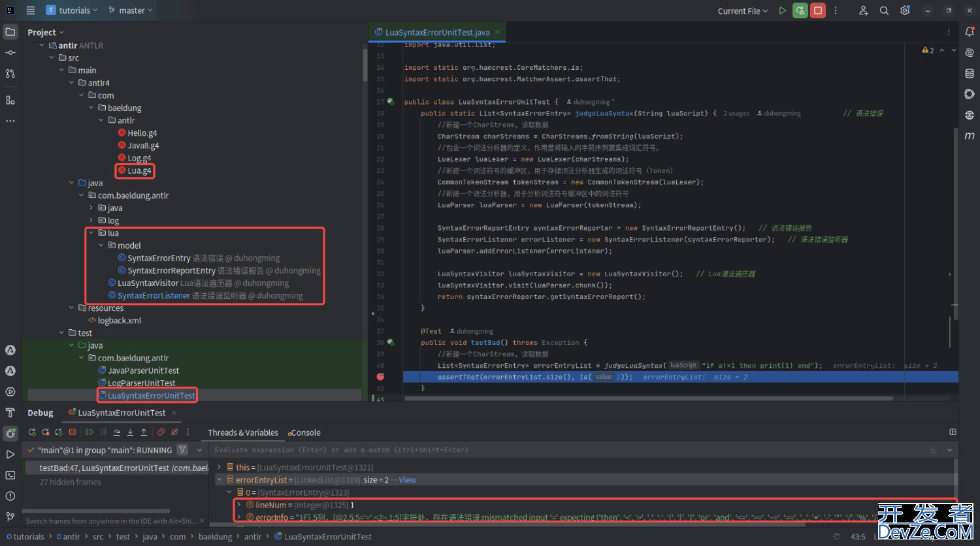980x546 pixels.
Task: Open Notifications bell in right sidebar
Action: tap(970, 32)
